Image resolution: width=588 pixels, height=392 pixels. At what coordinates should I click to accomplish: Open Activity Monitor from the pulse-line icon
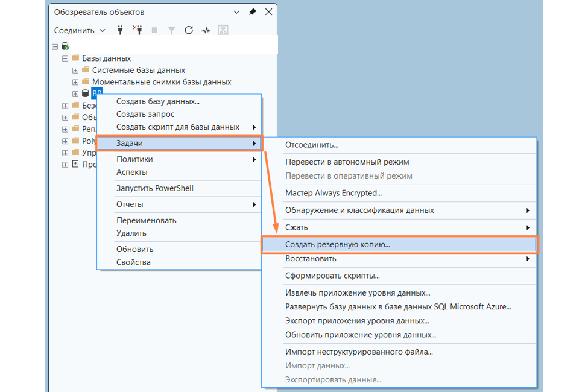click(206, 30)
